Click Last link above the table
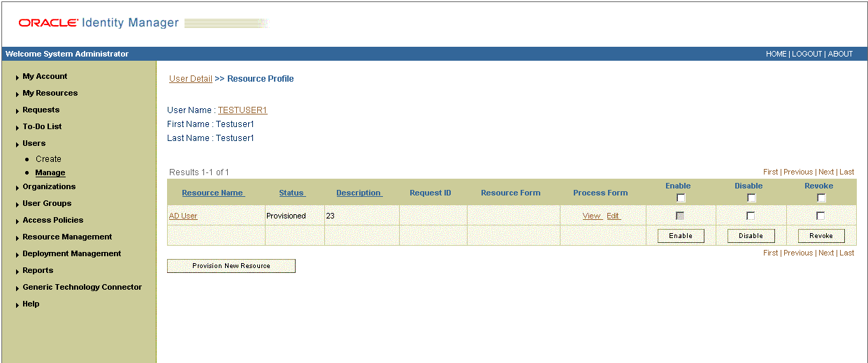The height and width of the screenshot is (363, 868). pos(847,172)
